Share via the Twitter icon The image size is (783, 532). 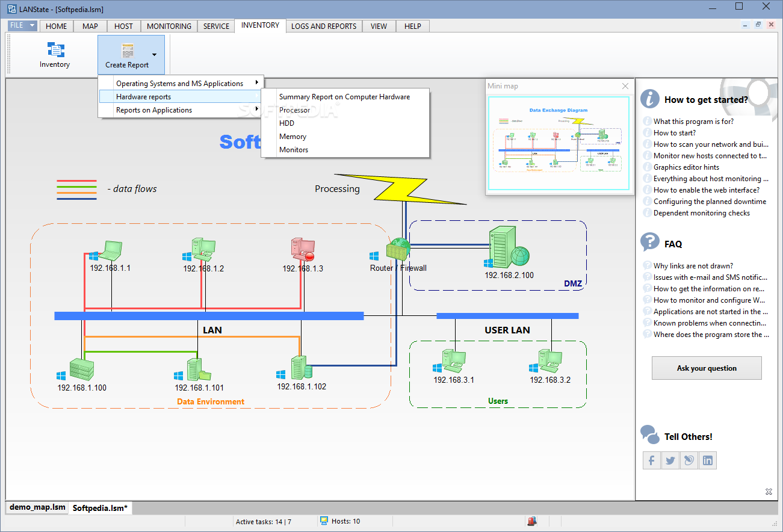(x=670, y=460)
